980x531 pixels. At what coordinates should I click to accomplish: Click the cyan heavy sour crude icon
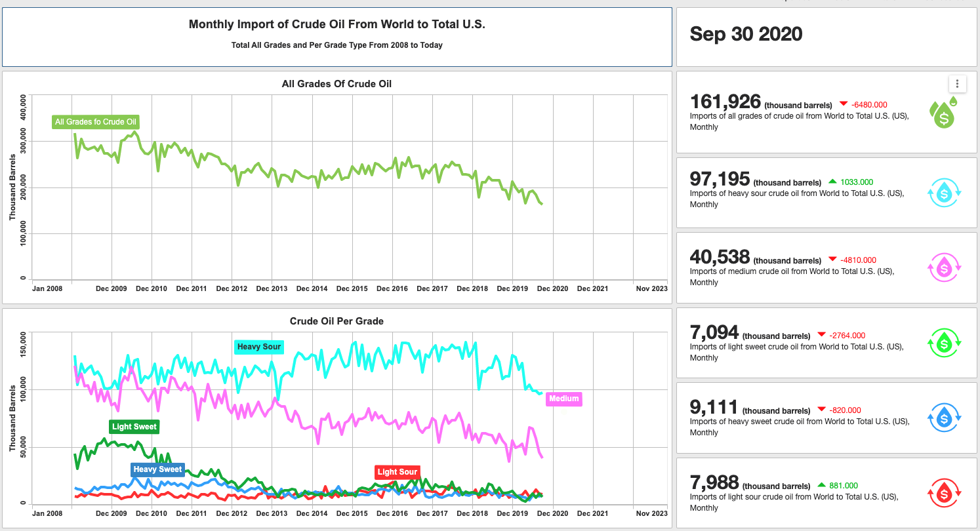pos(944,192)
